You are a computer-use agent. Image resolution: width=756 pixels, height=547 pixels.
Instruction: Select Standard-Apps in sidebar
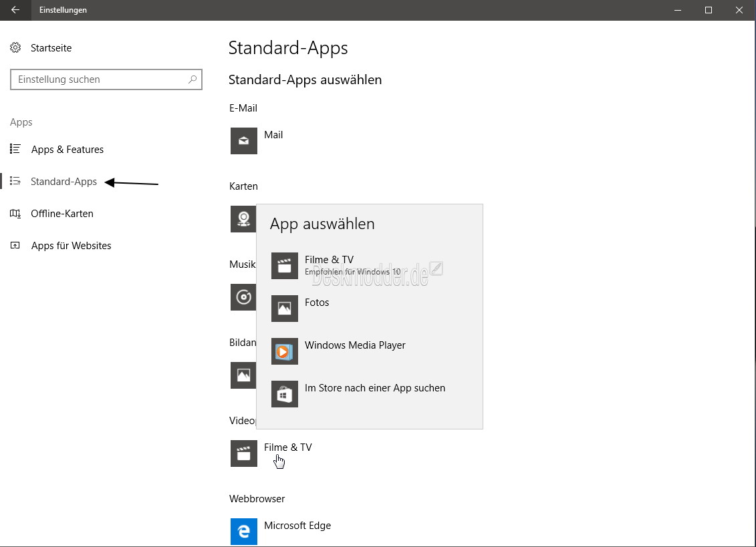point(64,182)
